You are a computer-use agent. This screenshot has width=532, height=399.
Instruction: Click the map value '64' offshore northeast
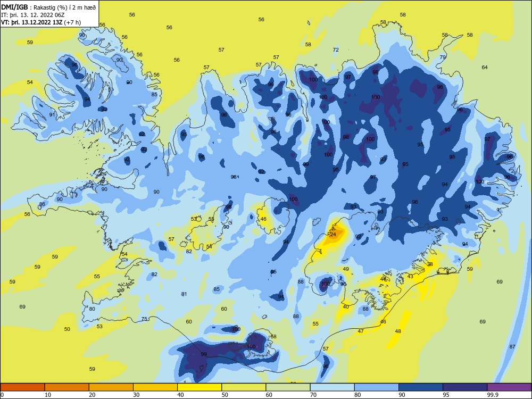pyautogui.click(x=485, y=67)
